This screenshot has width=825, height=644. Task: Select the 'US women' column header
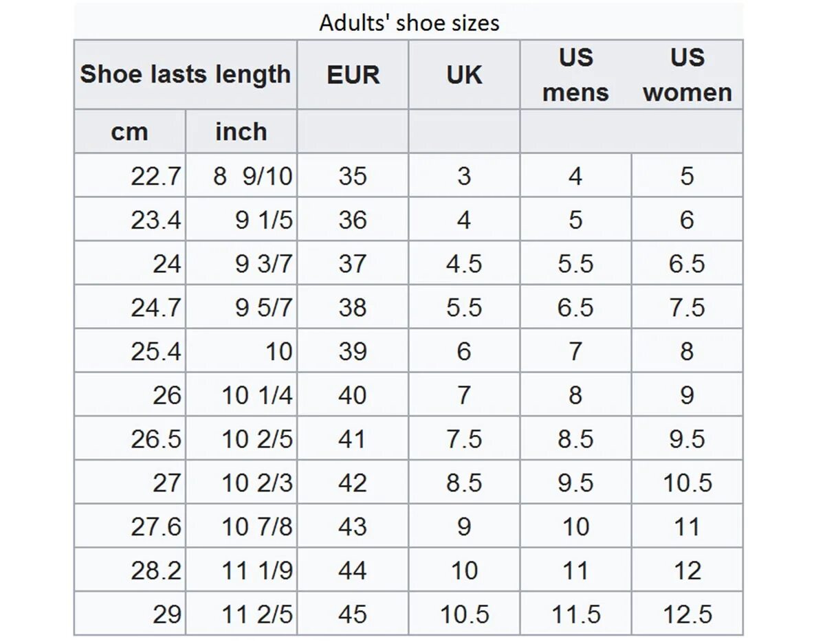687,75
